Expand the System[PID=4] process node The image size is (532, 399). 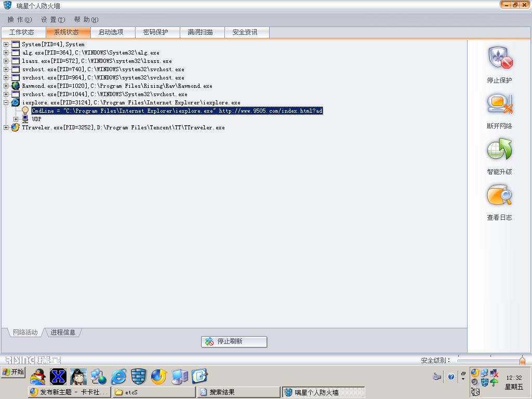(x=6, y=44)
